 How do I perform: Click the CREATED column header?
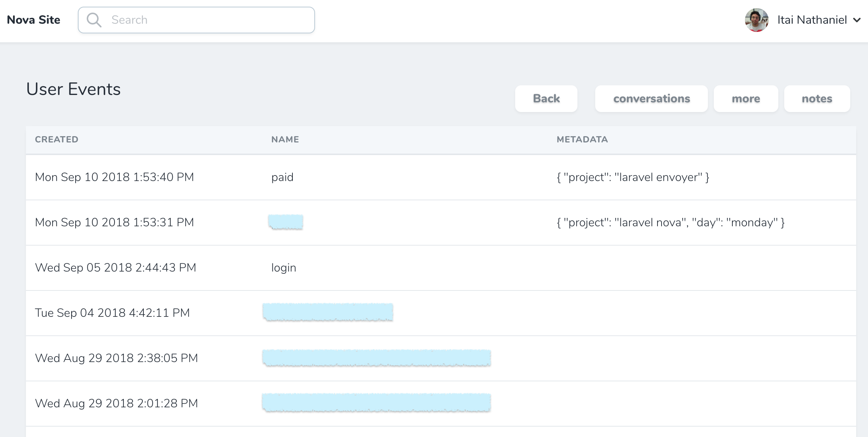click(x=57, y=139)
